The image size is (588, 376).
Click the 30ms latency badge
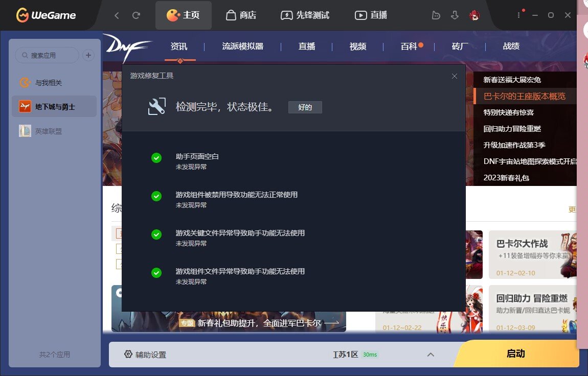370,355
